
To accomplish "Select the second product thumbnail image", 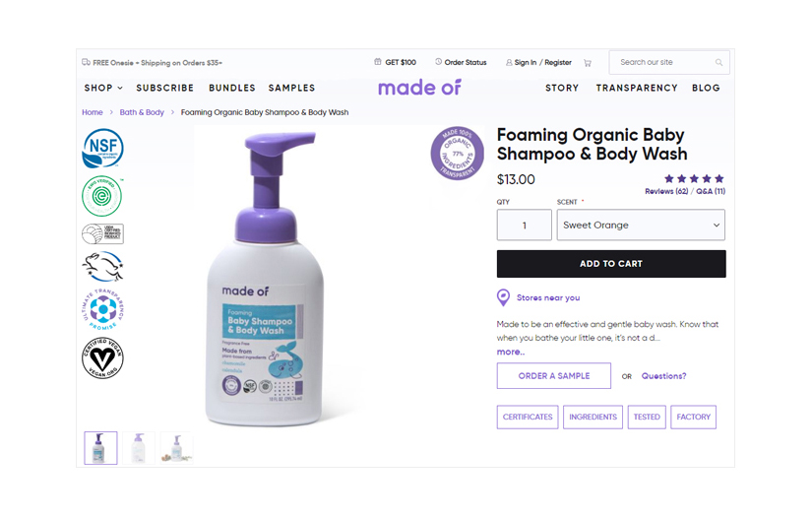I will (138, 448).
